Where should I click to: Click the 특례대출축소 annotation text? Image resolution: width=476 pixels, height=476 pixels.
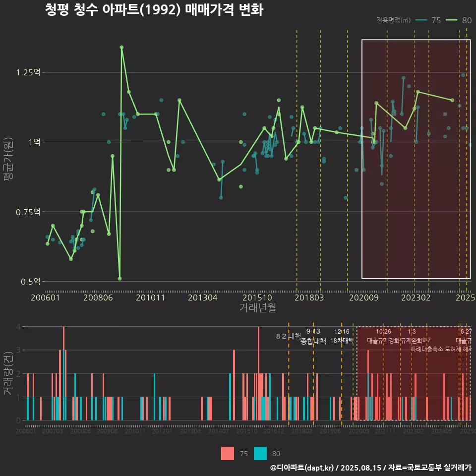pos(427,349)
